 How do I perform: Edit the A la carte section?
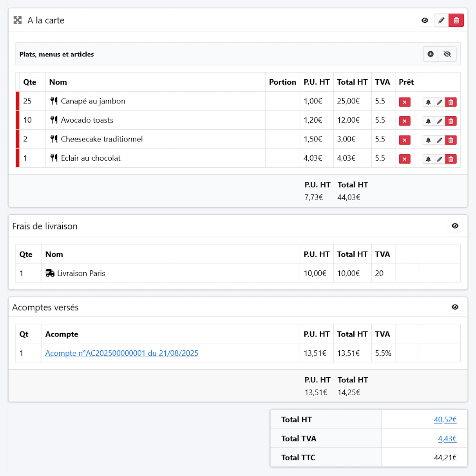pyautogui.click(x=441, y=20)
